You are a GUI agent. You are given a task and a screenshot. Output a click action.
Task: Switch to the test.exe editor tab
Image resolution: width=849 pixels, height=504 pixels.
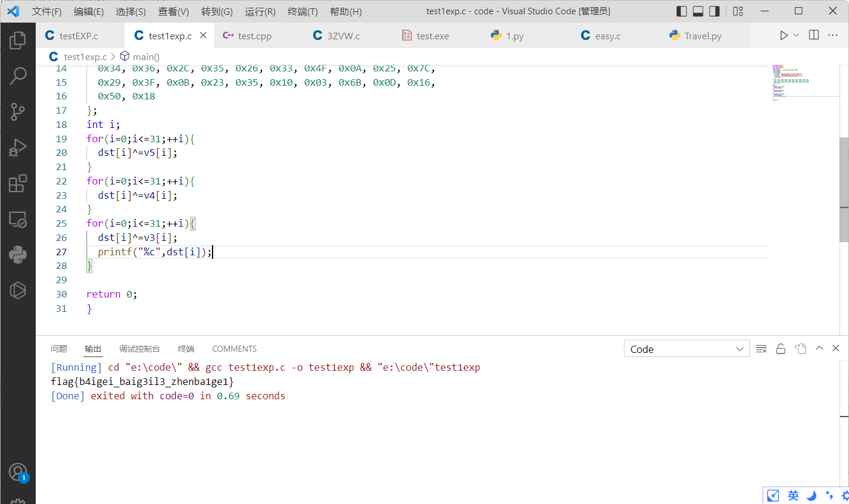(437, 36)
